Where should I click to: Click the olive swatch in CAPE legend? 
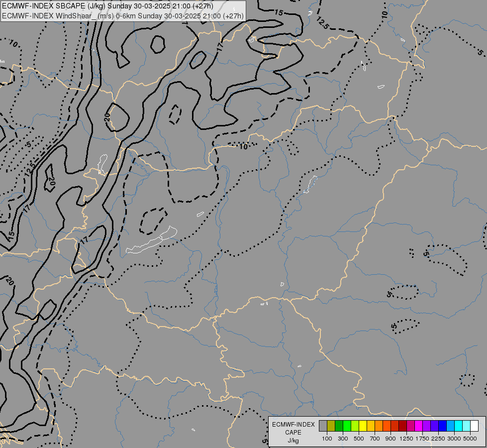[x=331, y=426]
